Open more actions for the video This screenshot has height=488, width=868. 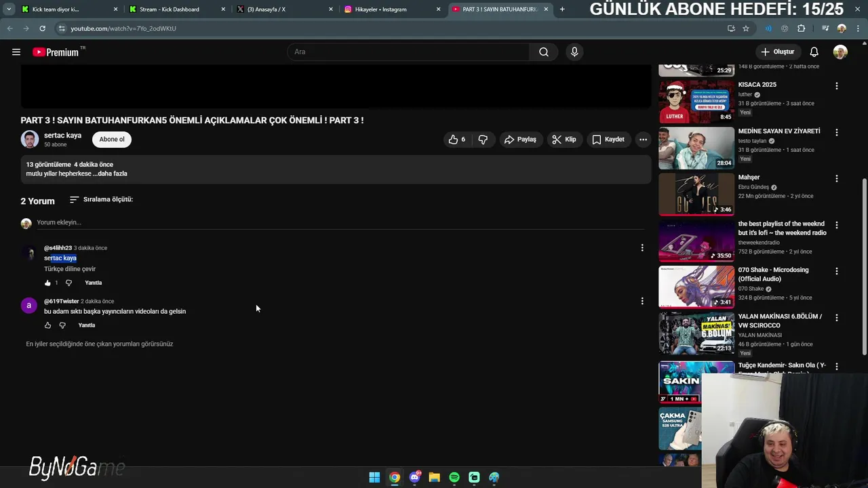point(643,140)
